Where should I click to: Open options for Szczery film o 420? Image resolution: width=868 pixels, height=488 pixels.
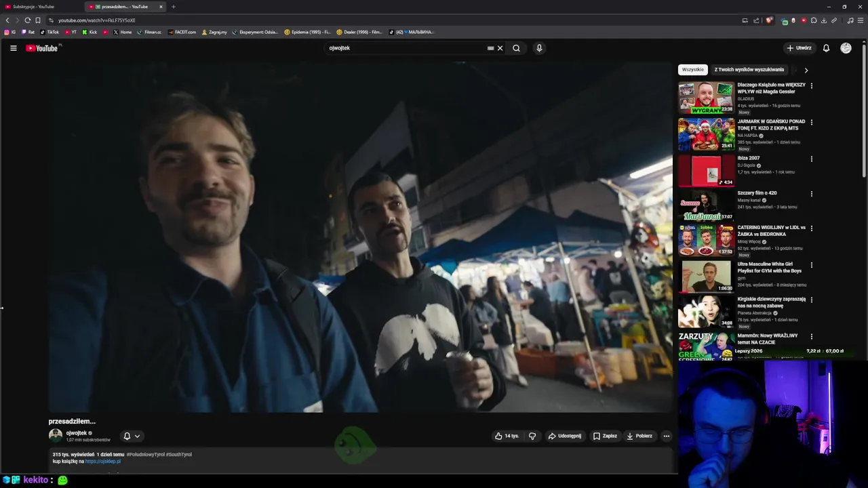[x=811, y=194]
